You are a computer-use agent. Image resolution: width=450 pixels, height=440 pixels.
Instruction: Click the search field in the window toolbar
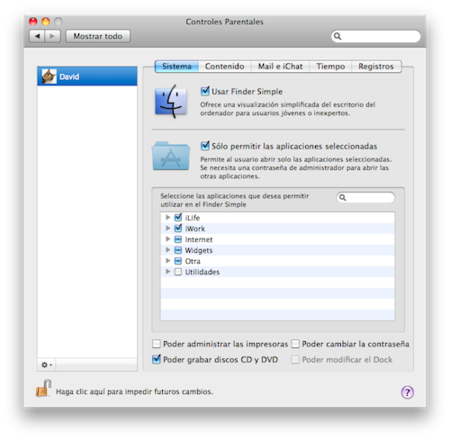pyautogui.click(x=376, y=36)
